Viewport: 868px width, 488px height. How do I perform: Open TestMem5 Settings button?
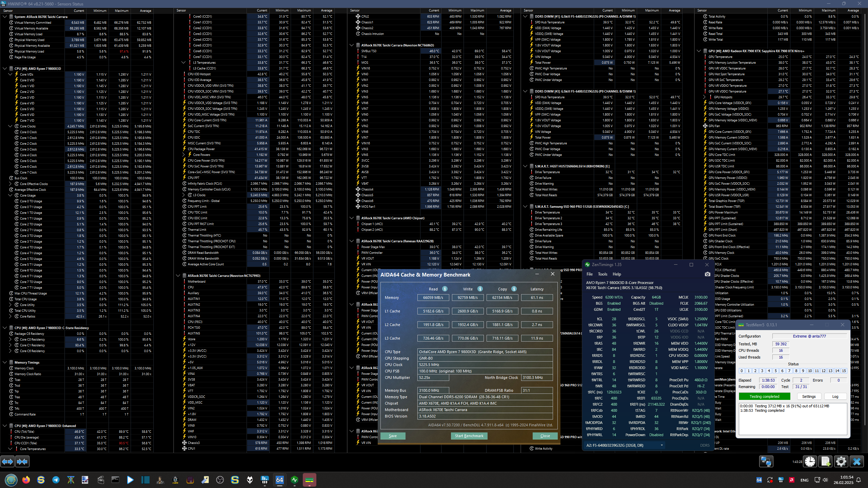[809, 396]
